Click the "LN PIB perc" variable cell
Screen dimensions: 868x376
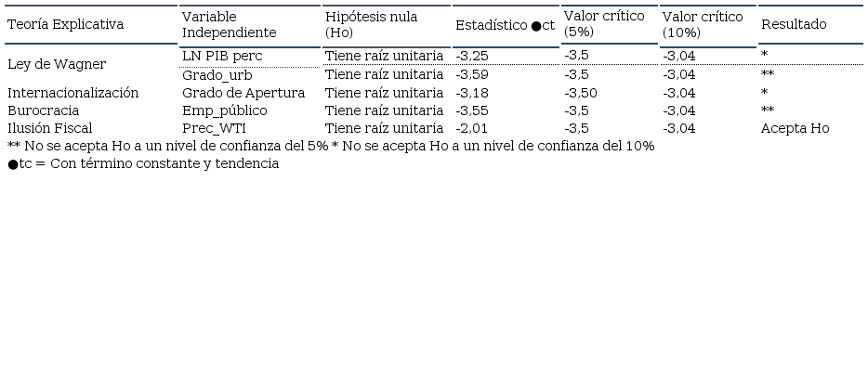pyautogui.click(x=222, y=56)
